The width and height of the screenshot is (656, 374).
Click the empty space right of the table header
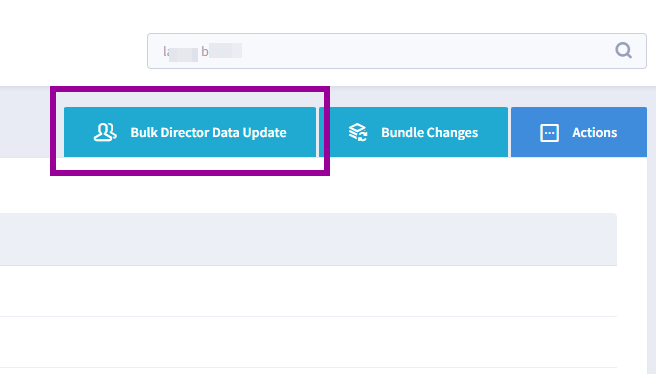click(x=632, y=239)
